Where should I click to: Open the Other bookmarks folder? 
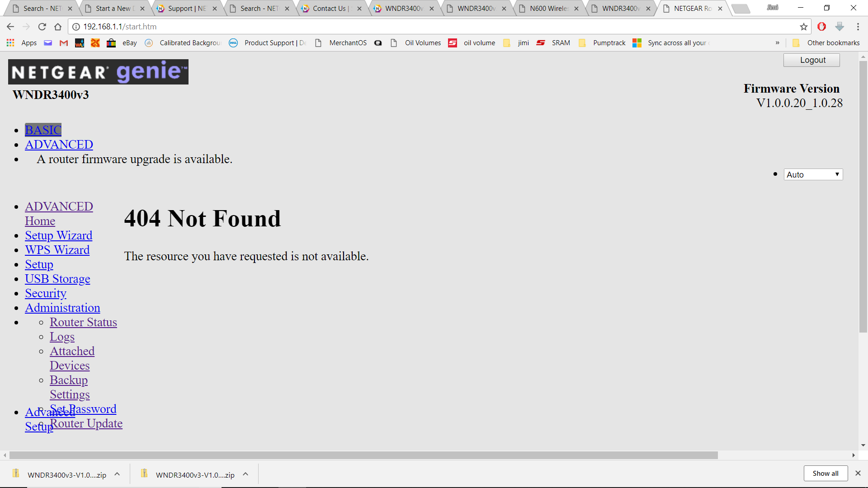(826, 43)
